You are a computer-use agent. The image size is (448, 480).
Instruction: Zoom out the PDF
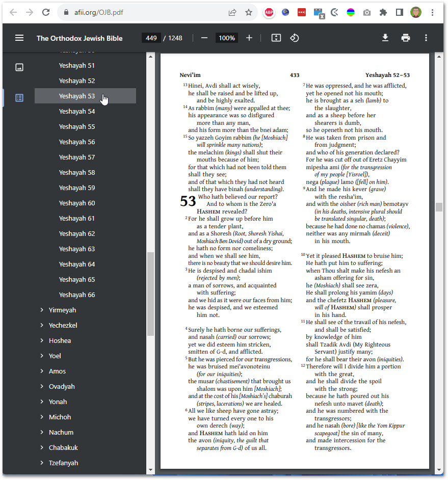point(204,38)
